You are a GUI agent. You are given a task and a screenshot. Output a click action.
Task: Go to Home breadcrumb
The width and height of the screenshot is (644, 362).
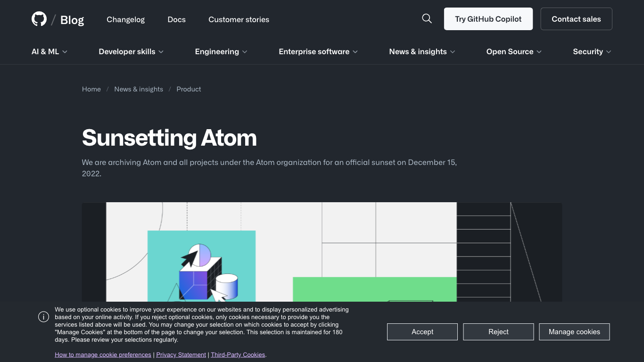point(91,89)
